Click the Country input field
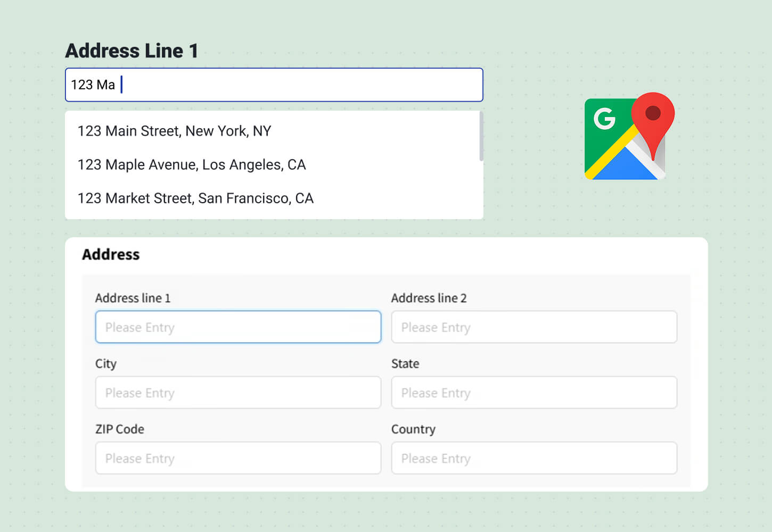The image size is (772, 532). (x=534, y=458)
